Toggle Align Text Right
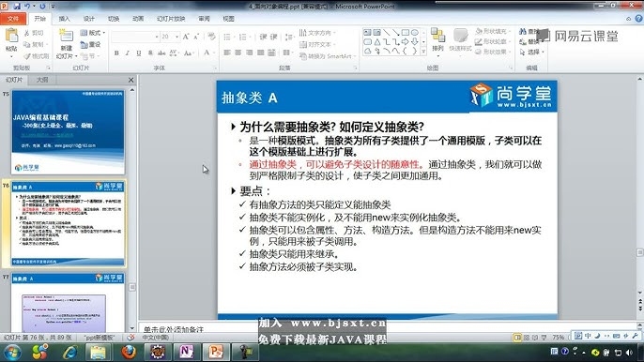This screenshot has height=362, width=644. pyautogui.click(x=250, y=53)
